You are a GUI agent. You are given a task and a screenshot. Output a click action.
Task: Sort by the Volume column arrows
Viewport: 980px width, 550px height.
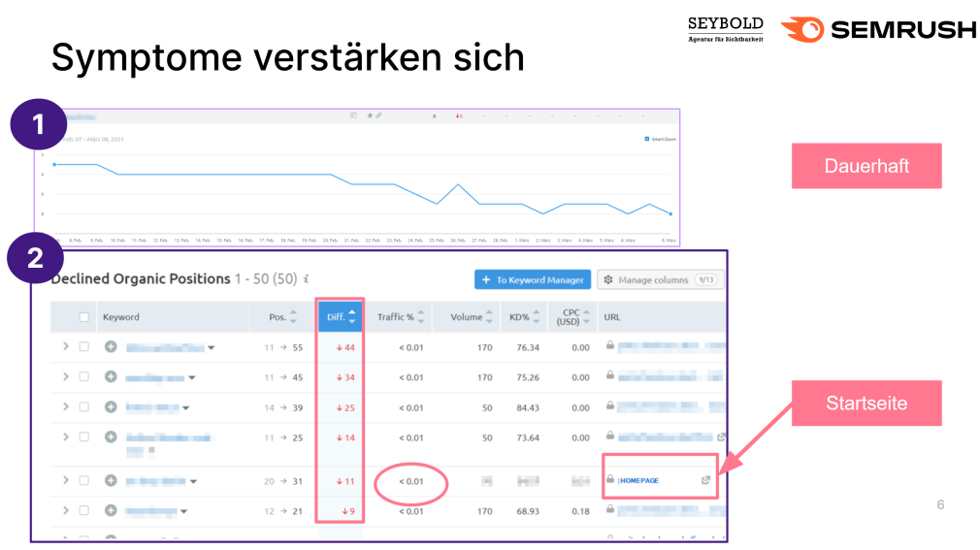[x=489, y=317]
